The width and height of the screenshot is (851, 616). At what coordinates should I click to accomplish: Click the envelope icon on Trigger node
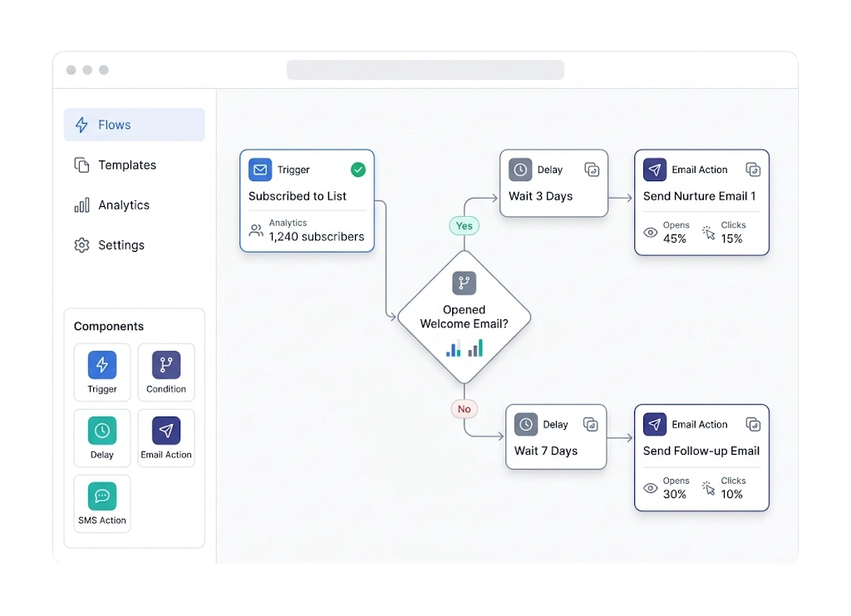[x=260, y=170]
